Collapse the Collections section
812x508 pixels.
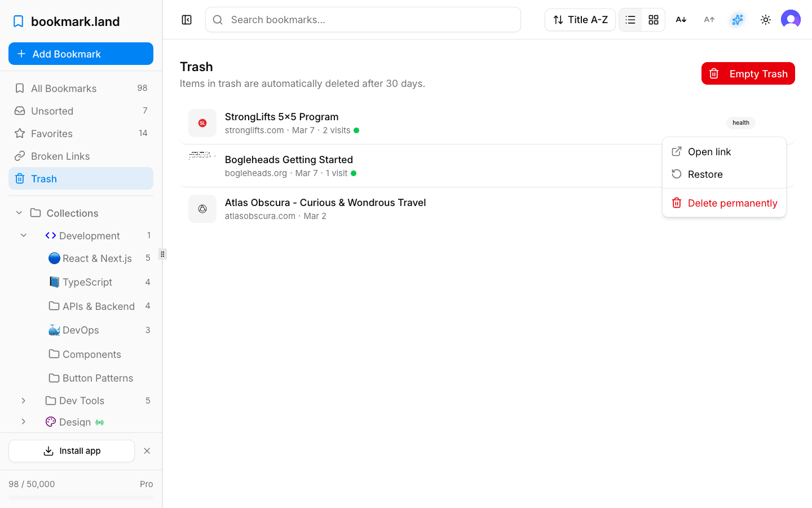pyautogui.click(x=19, y=213)
